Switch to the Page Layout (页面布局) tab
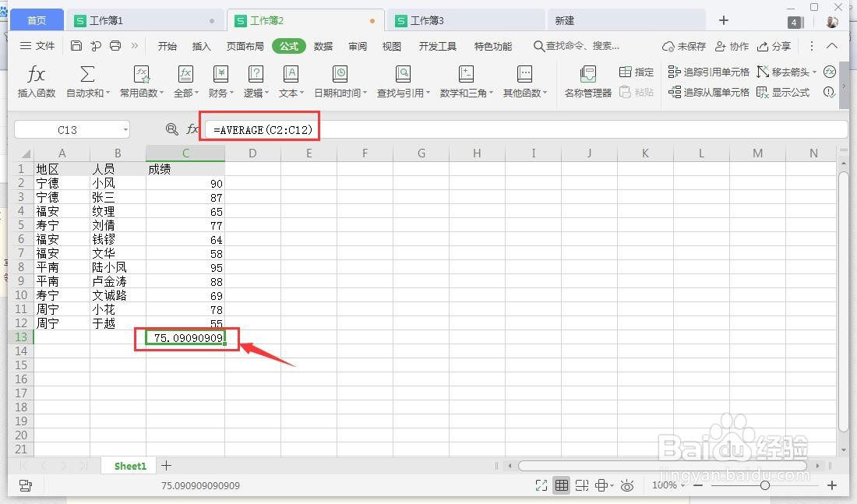This screenshot has width=857, height=504. pyautogui.click(x=245, y=46)
